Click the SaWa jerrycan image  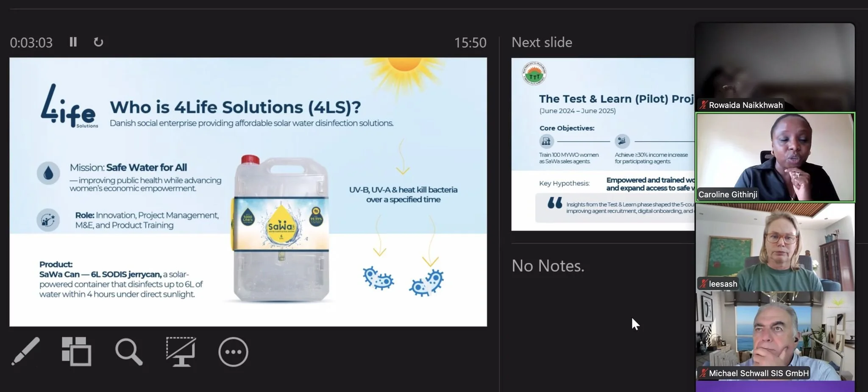(281, 229)
